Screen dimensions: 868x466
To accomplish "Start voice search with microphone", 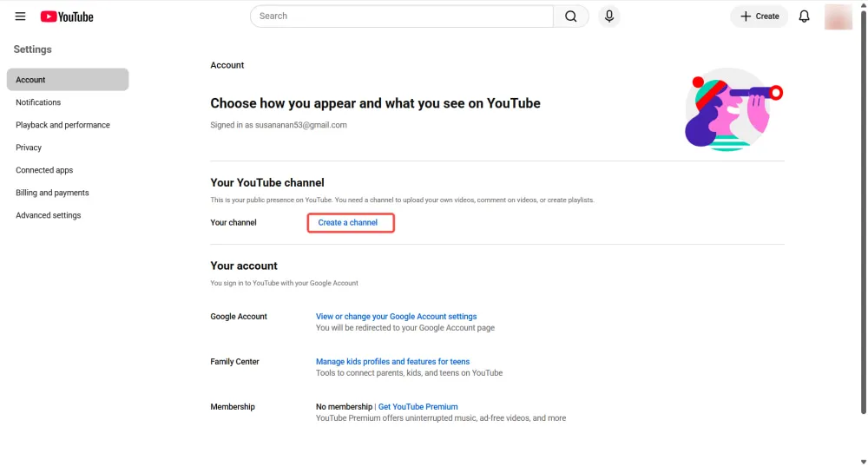I will [x=609, y=16].
